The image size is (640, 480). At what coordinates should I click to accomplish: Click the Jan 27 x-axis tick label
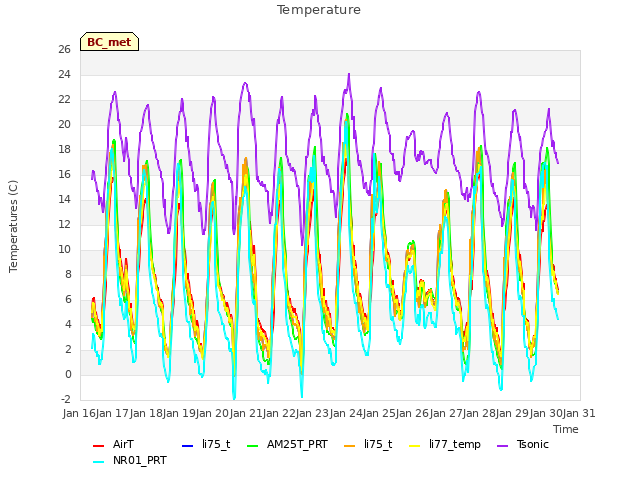pos(446,413)
